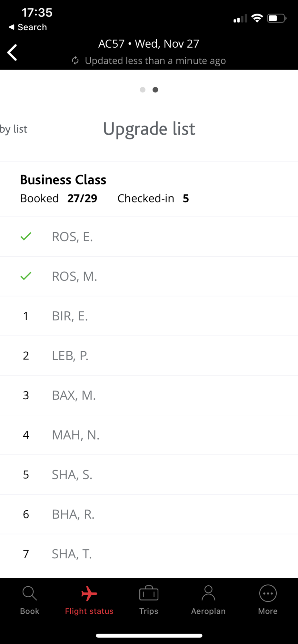Open the Aeroplan profile icon
Image resolution: width=298 pixels, height=644 pixels.
point(208,593)
